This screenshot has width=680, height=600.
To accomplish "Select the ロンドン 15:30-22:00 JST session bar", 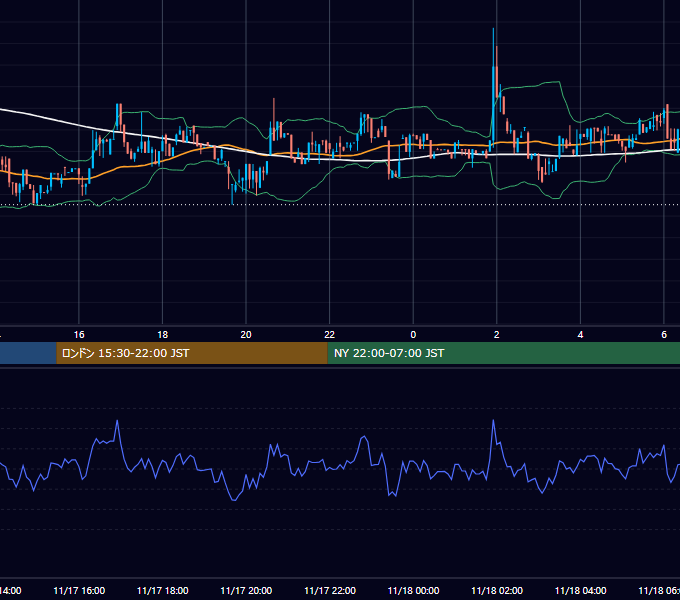I will 192,353.
